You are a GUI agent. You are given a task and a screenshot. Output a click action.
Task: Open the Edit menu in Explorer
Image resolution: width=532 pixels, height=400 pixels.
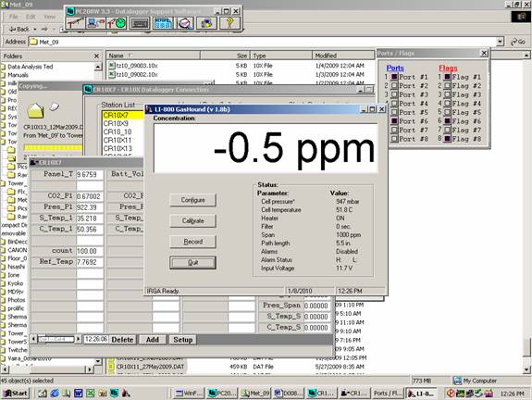[31, 17]
